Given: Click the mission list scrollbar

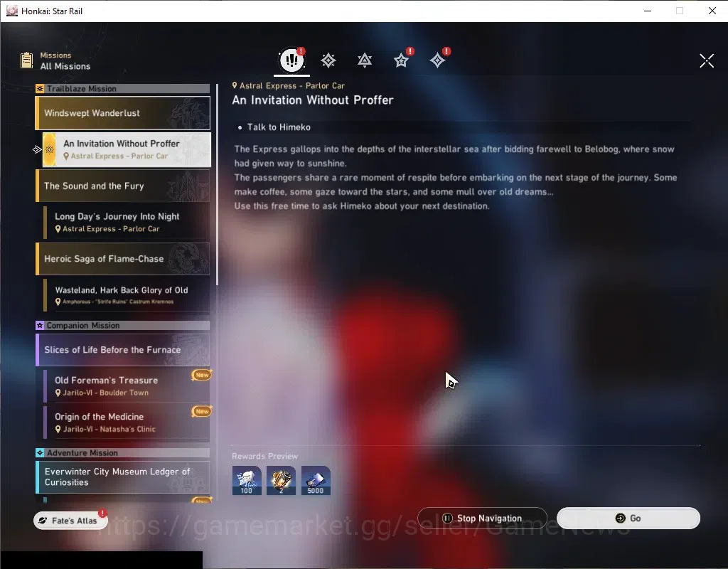Looking at the screenshot, I should pos(217,184).
